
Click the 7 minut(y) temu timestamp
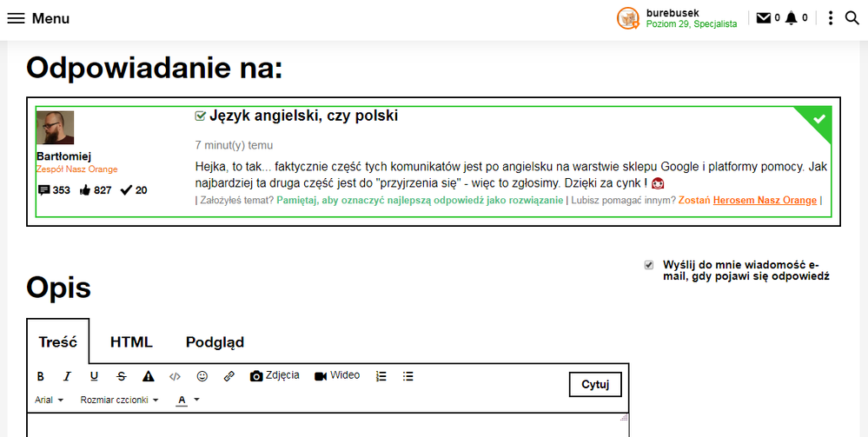tap(234, 146)
